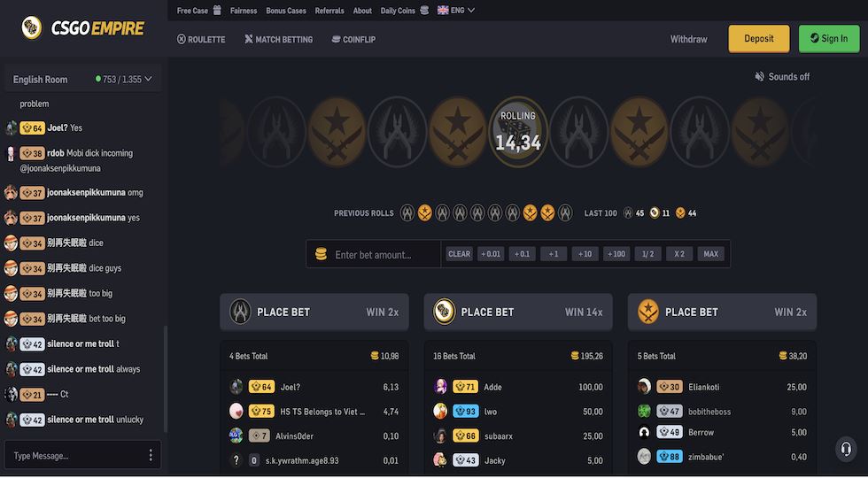Click the gold coins icon in bet field
868x478 pixels.
(321, 254)
